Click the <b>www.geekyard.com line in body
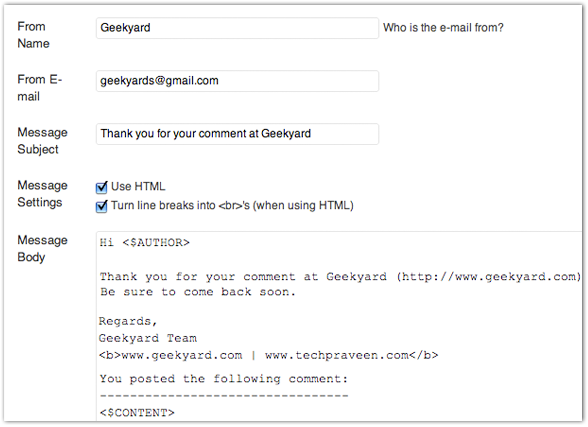Screen dimensions: 588x427 coord(268,355)
